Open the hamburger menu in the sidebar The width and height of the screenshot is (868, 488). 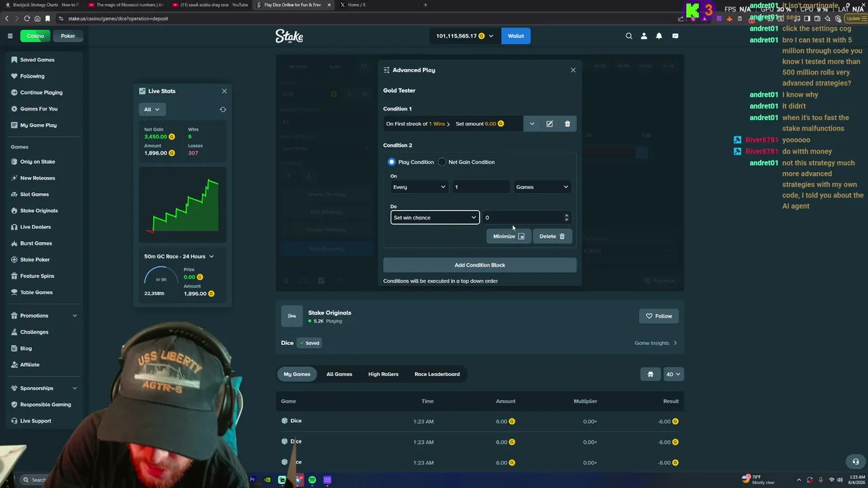pos(10,36)
